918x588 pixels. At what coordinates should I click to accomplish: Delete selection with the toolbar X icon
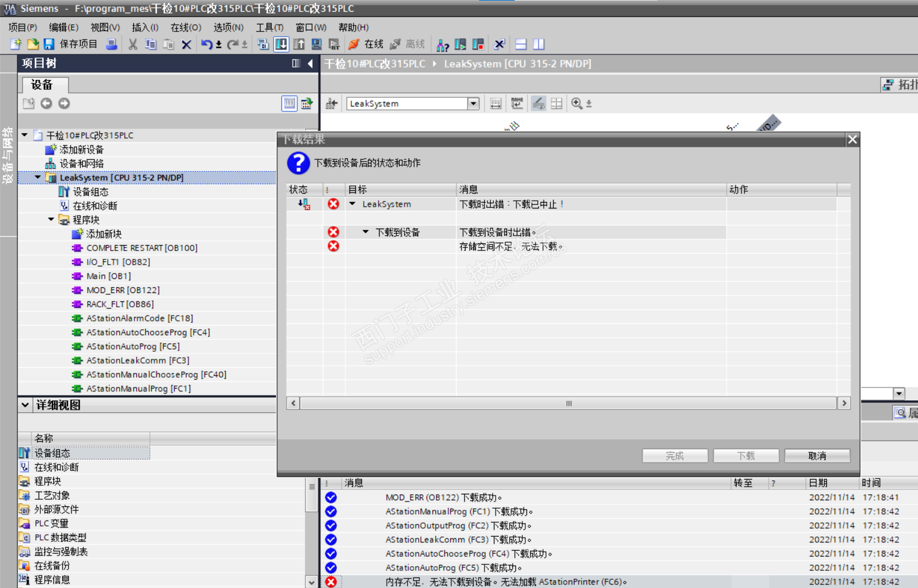point(187,44)
